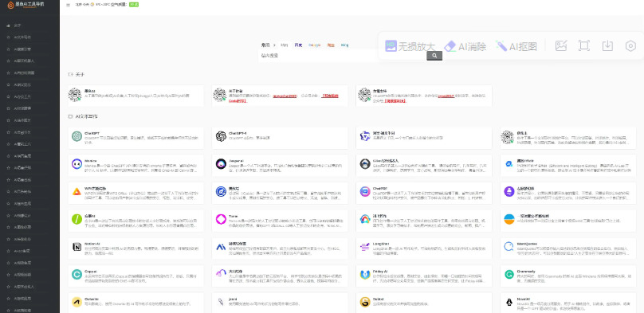Click the Friday AI card icon
644x313 pixels.
[x=365, y=274]
